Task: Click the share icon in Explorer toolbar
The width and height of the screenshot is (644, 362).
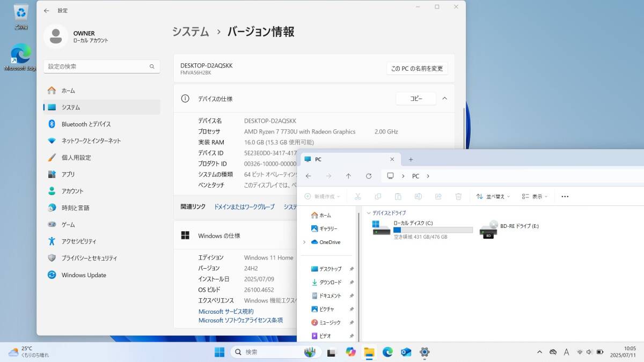Action: tap(438, 196)
